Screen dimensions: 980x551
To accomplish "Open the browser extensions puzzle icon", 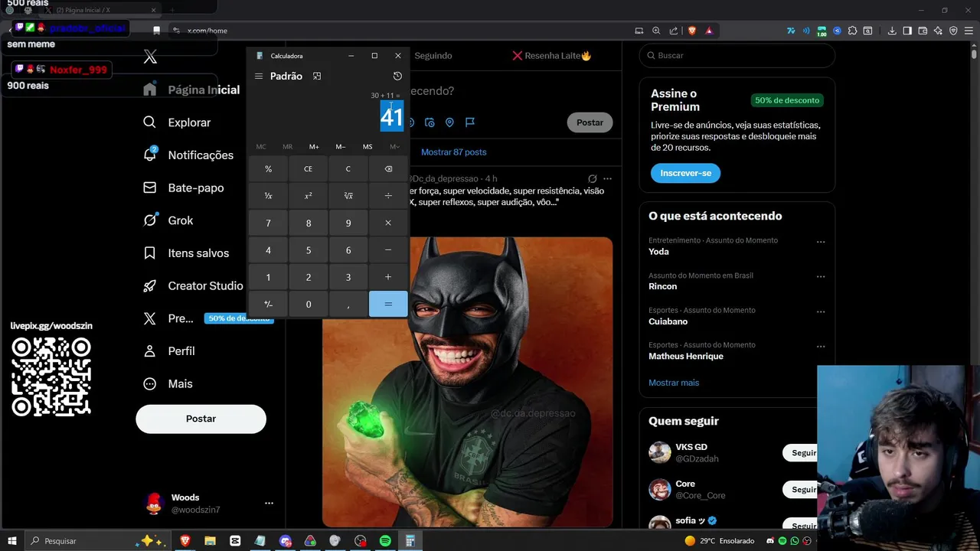I will click(x=852, y=31).
